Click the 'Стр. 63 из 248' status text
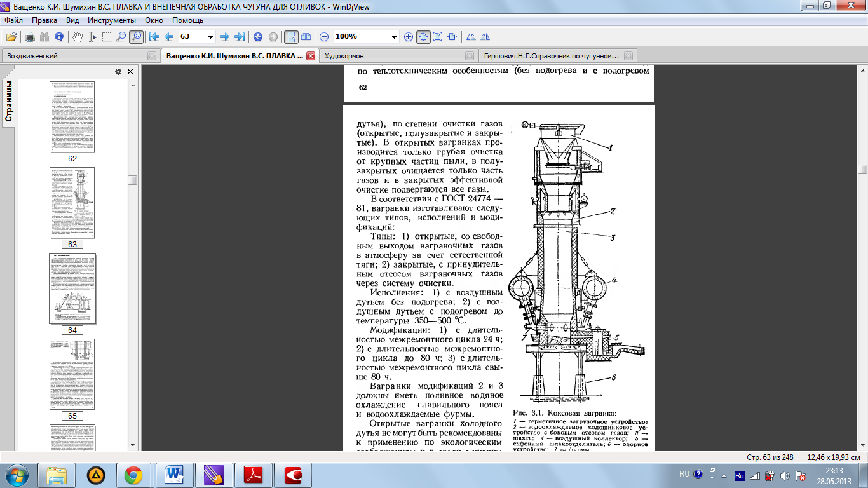Viewport: 868px width, 488px height. (x=771, y=457)
